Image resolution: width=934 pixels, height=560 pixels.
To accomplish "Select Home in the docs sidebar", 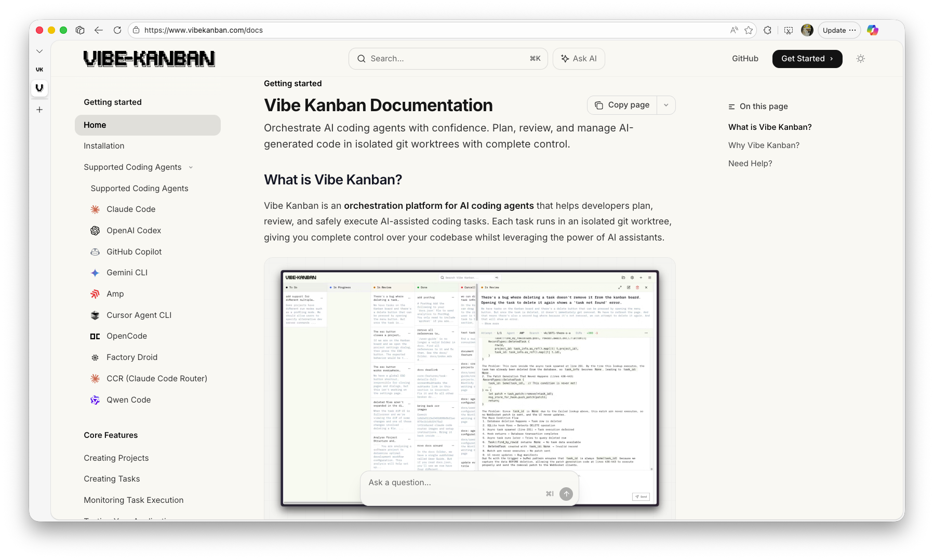I will tap(148, 125).
